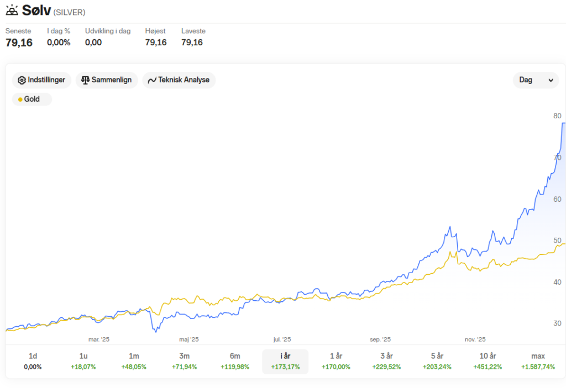The width and height of the screenshot is (566, 392).
Task: Expand the Dag interval dropdown
Action: [x=536, y=80]
